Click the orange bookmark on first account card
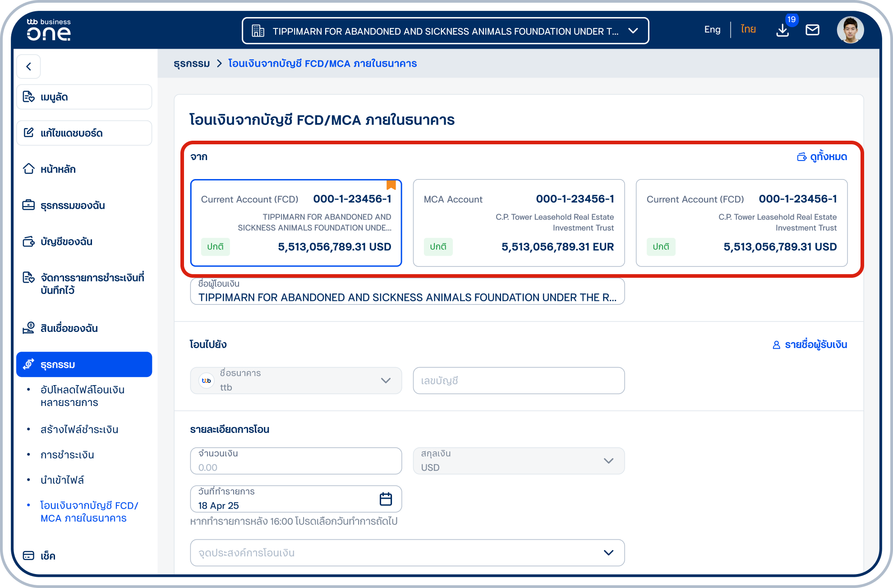The width and height of the screenshot is (893, 588). 391,185
